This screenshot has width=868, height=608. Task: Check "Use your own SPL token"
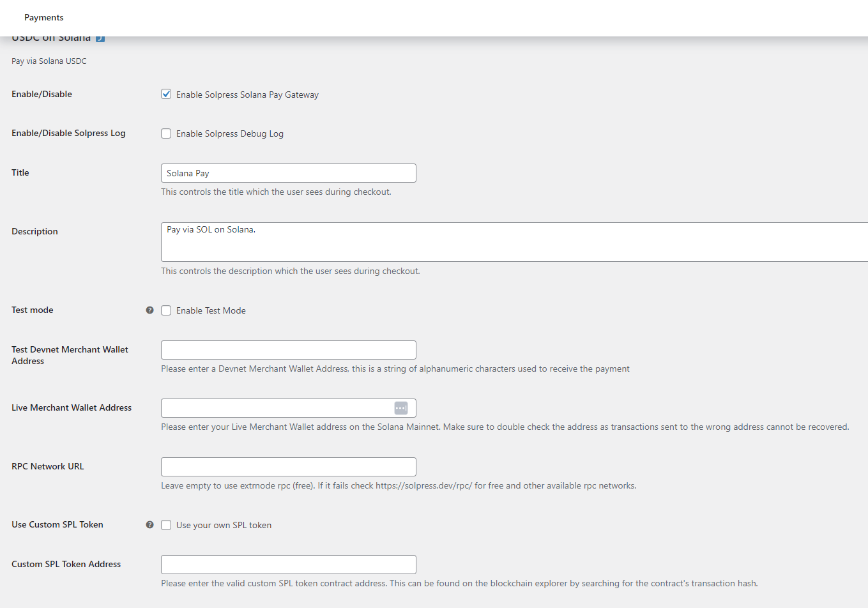point(166,525)
